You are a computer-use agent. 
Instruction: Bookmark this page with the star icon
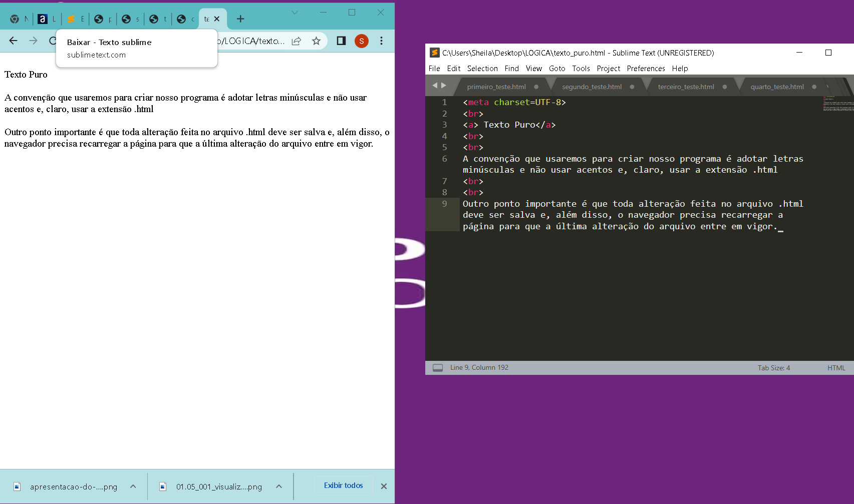tap(316, 41)
